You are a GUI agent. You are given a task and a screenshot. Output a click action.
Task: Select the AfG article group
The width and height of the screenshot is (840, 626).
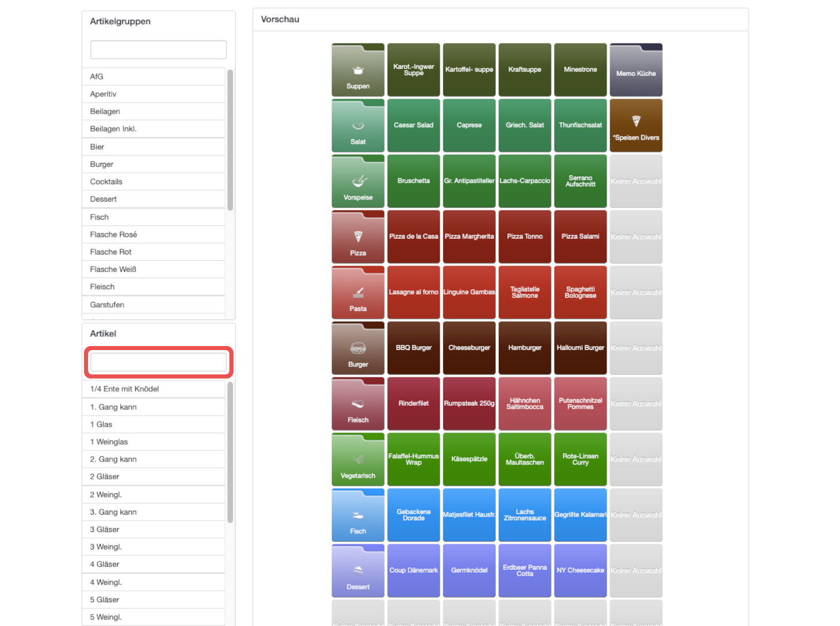154,77
